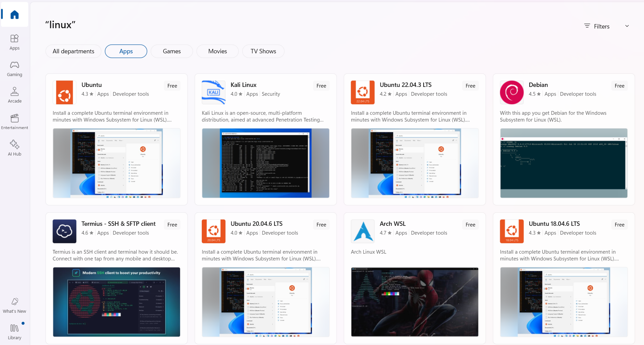Click the 4.7 star rating on Arch WSL

pyautogui.click(x=386, y=233)
